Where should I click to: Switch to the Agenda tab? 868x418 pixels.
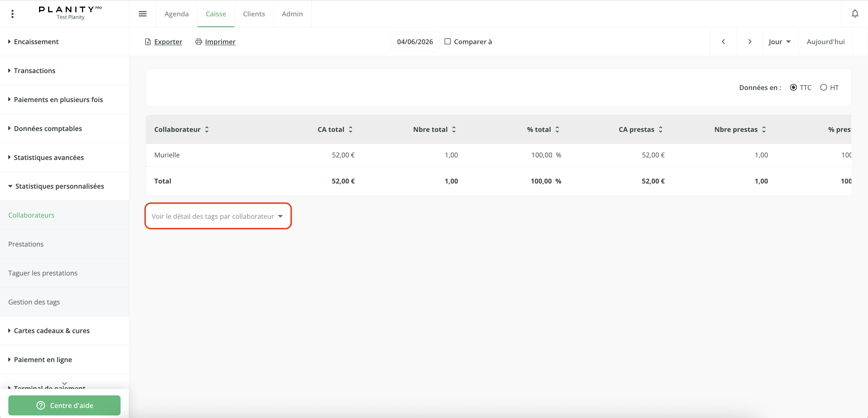pyautogui.click(x=177, y=14)
